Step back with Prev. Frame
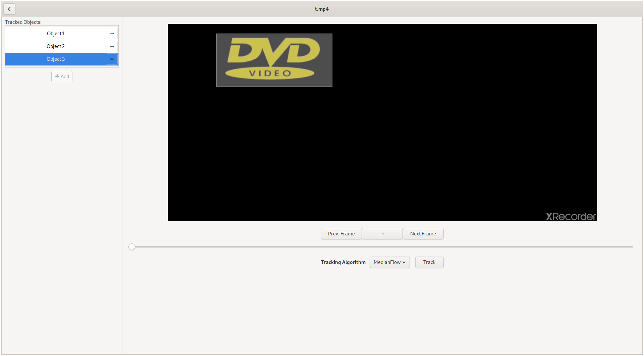Viewport: 644px width, 356px height. tap(341, 234)
